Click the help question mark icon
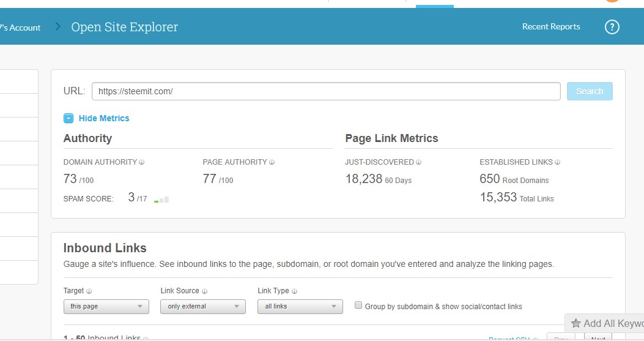This screenshot has height=341, width=644. [x=612, y=27]
